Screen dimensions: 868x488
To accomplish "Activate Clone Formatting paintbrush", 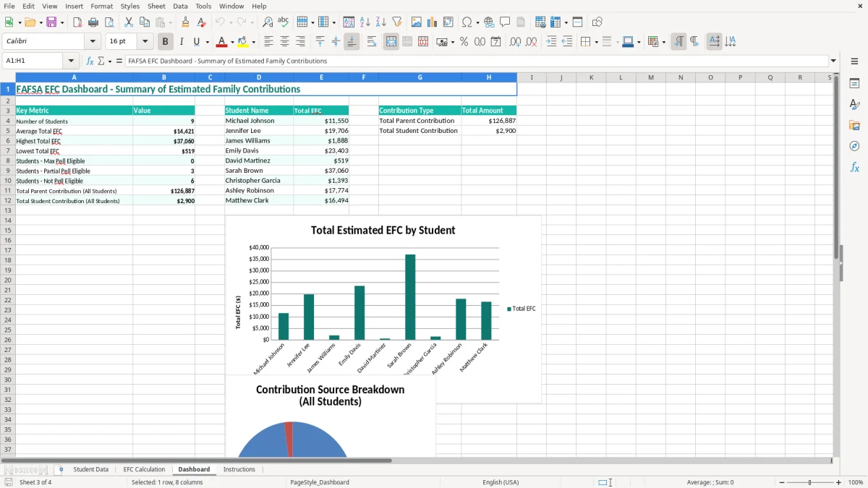I will 186,22.
